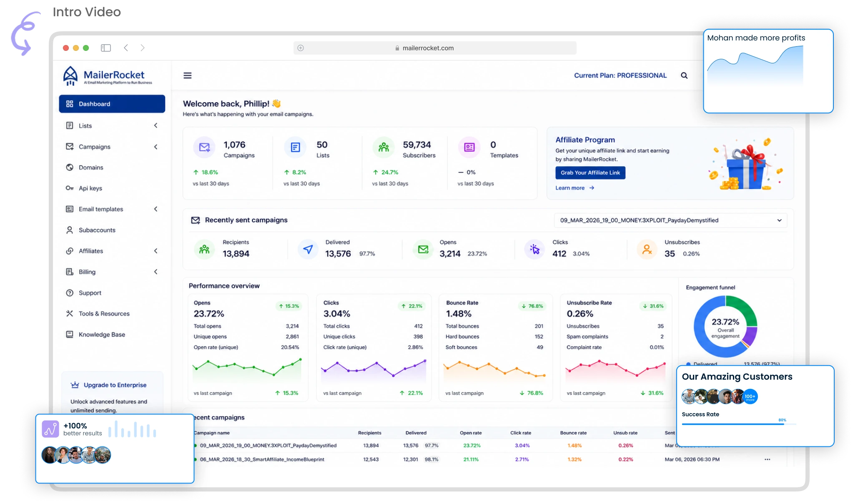Expand the Campaigns sidebar submenu chevron
The height and width of the screenshot is (504, 853).
coord(156,147)
